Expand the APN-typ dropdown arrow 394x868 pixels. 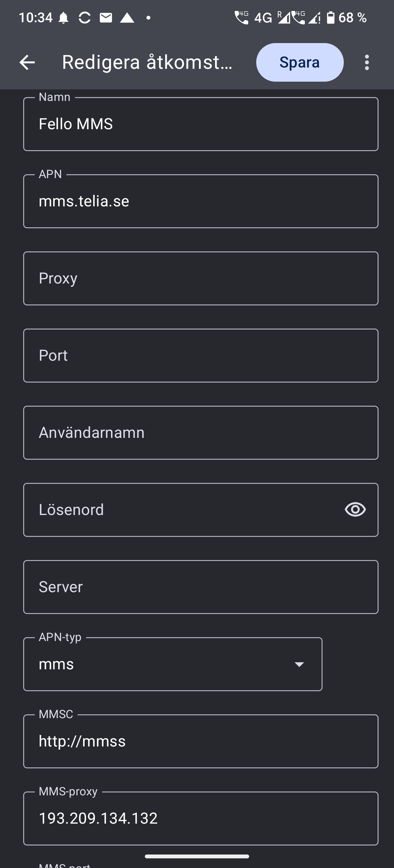(x=299, y=664)
